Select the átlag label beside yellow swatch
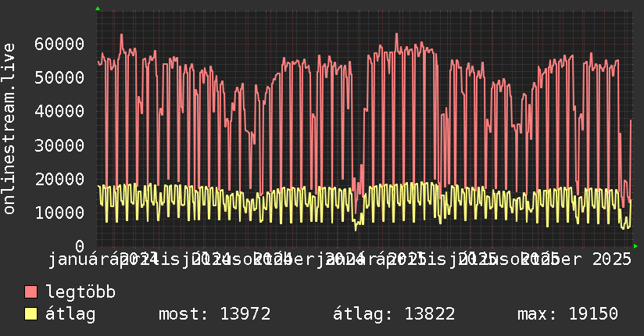This screenshot has height=336, width=644. point(70,314)
